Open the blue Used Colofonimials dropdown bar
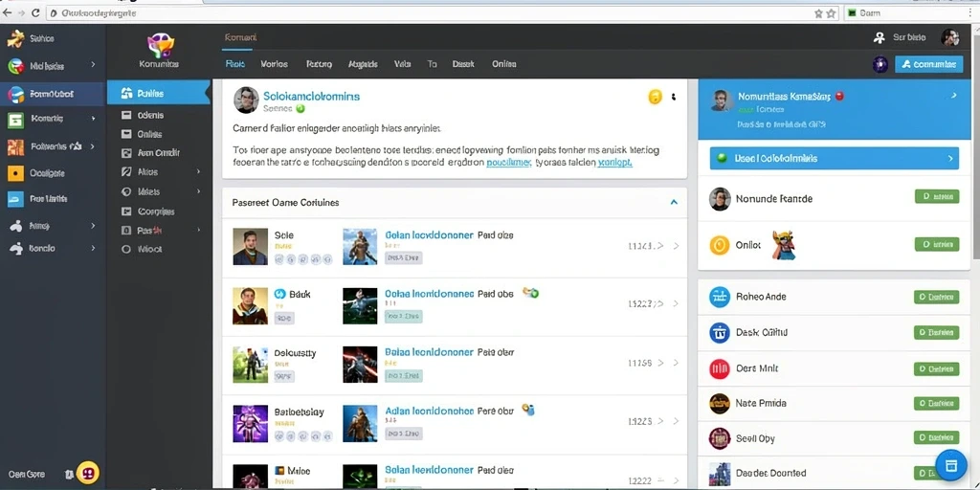This screenshot has width=980, height=490. pyautogui.click(x=835, y=159)
